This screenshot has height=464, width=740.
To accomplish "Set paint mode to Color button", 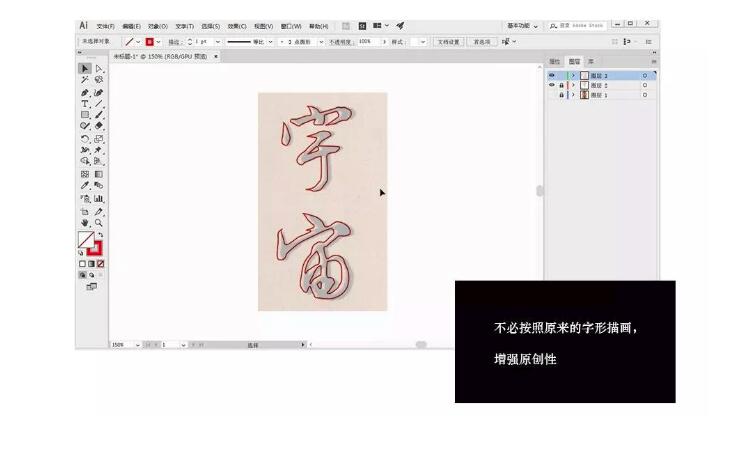I will [82, 264].
